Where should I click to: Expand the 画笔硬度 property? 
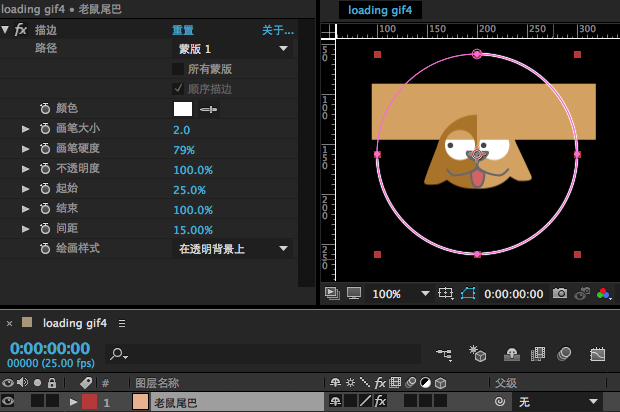(25, 149)
